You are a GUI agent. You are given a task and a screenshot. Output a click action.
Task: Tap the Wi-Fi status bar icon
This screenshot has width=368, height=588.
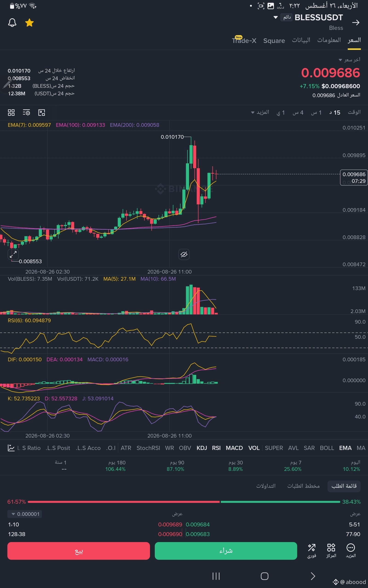click(33, 6)
